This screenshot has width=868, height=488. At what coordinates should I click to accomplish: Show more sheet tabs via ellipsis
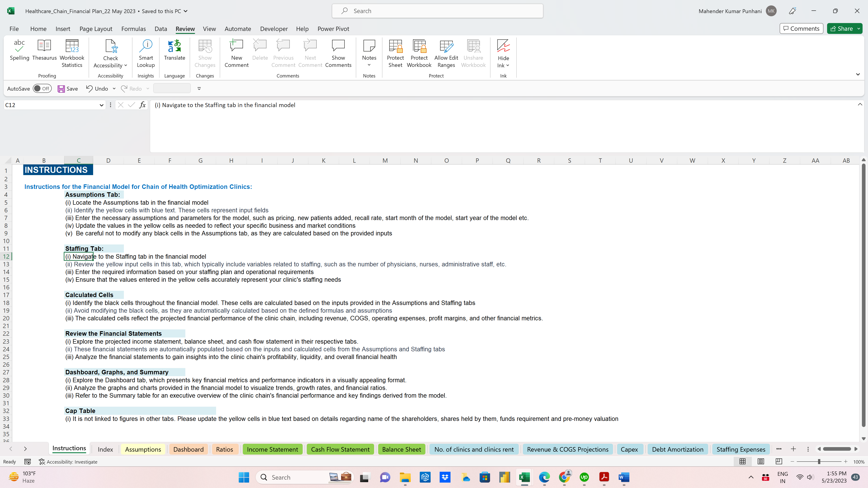779,449
